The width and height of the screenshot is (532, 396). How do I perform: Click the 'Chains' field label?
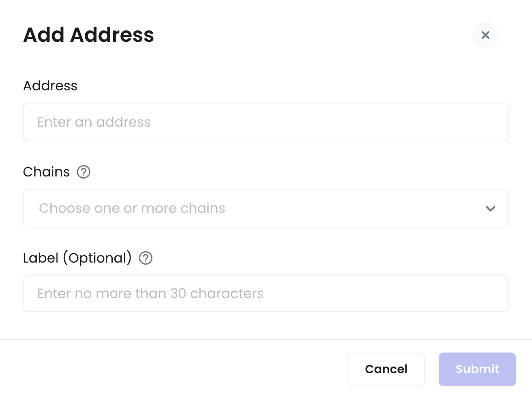tap(46, 172)
